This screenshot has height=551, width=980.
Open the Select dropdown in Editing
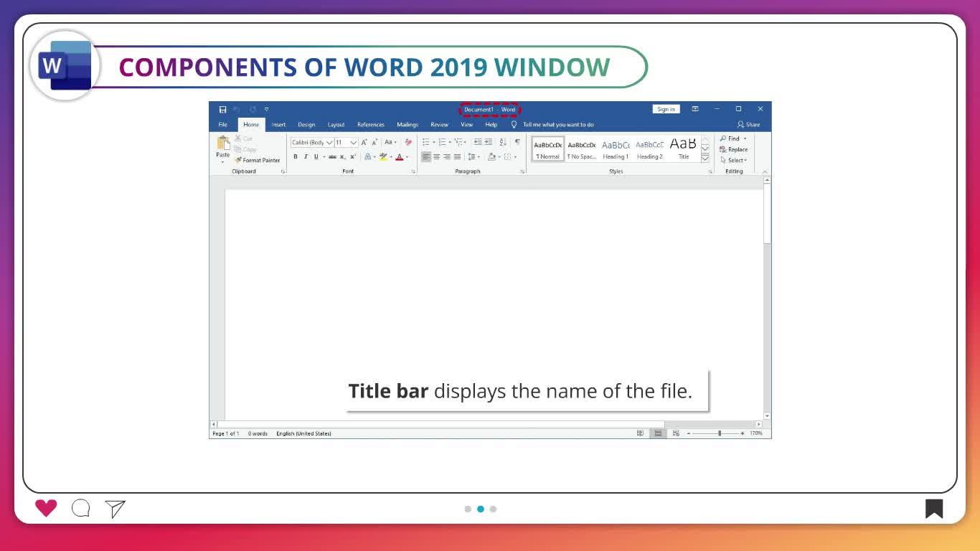[734, 161]
